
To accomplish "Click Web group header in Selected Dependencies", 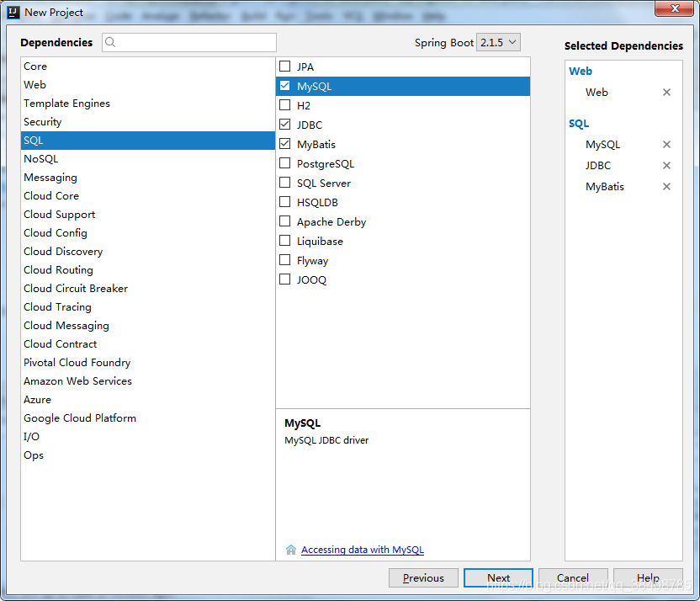I will pos(581,71).
